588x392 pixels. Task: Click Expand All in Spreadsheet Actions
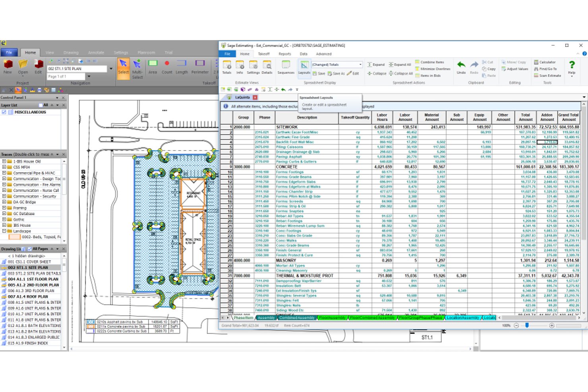(400, 64)
